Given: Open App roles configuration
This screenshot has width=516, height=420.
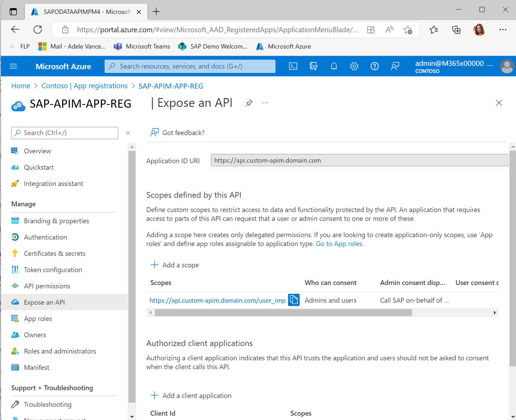Looking at the screenshot, I should click(38, 318).
